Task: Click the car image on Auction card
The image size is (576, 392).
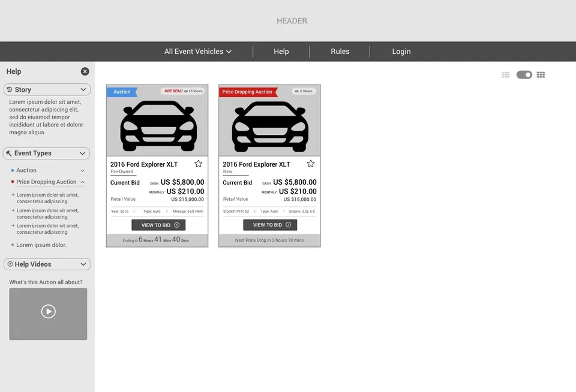Action: pos(158,126)
